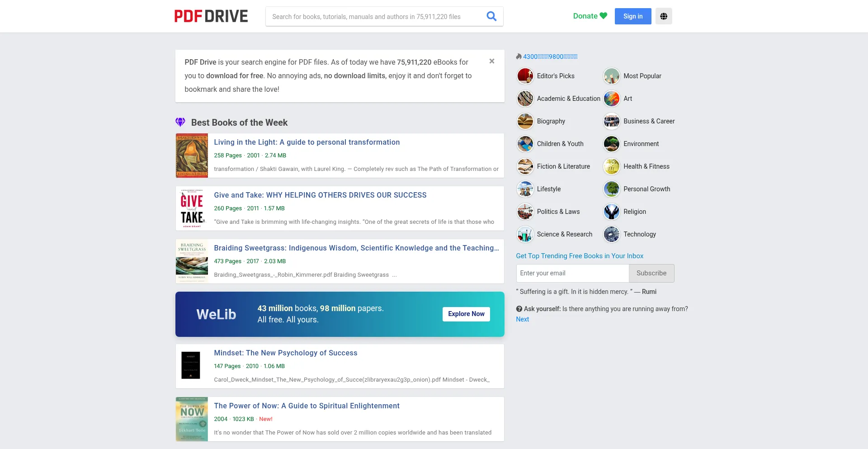Open Editor's Picks category icon
Screen dimensions: 868x449
tap(525, 76)
